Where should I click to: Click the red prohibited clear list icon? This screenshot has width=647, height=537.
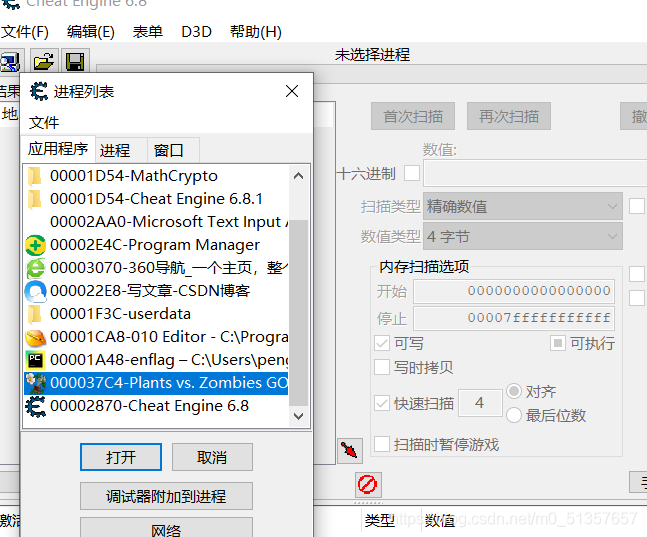pyautogui.click(x=368, y=484)
